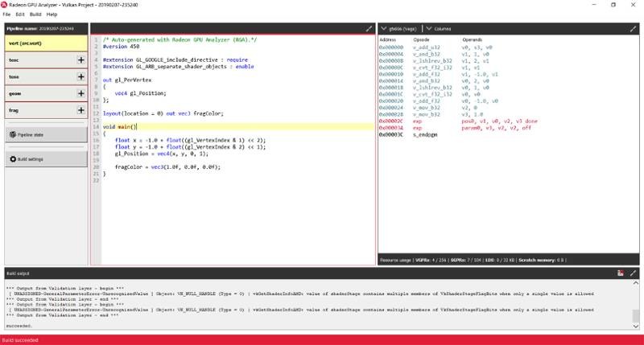Maximize the disassembly view panel
Image resolution: width=644 pixels, height=345 pixels.
tap(633, 29)
